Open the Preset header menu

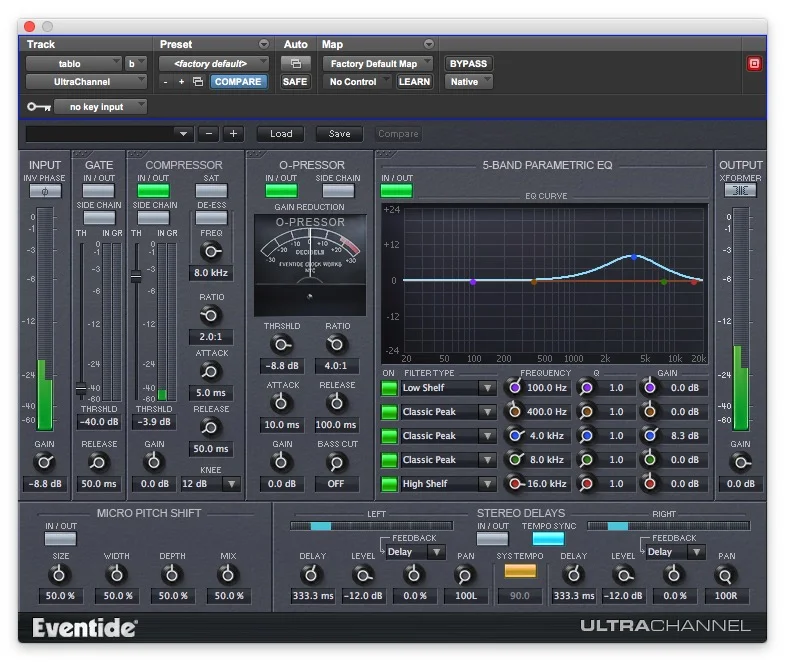pos(264,44)
